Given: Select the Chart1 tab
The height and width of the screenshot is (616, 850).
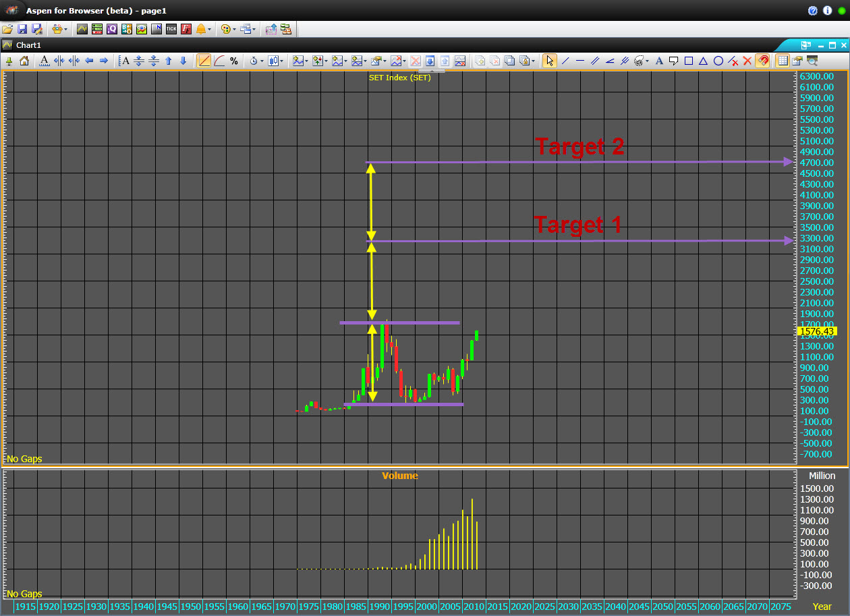Looking at the screenshot, I should (28, 45).
